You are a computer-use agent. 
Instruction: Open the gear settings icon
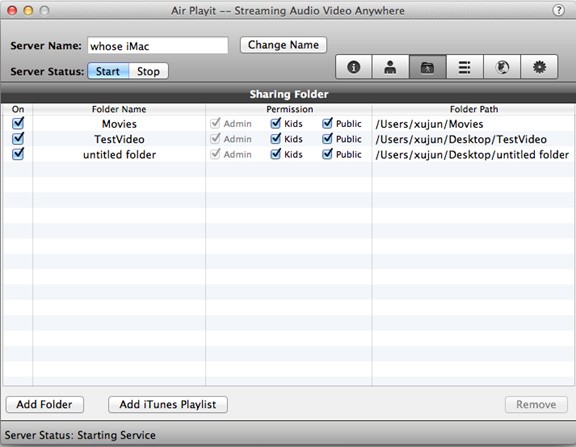pos(539,67)
